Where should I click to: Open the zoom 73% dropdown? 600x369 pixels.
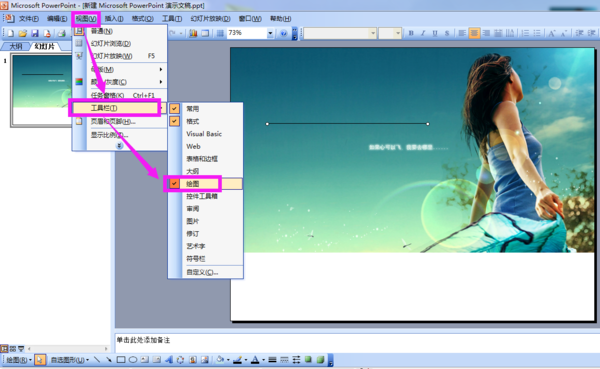[x=270, y=33]
